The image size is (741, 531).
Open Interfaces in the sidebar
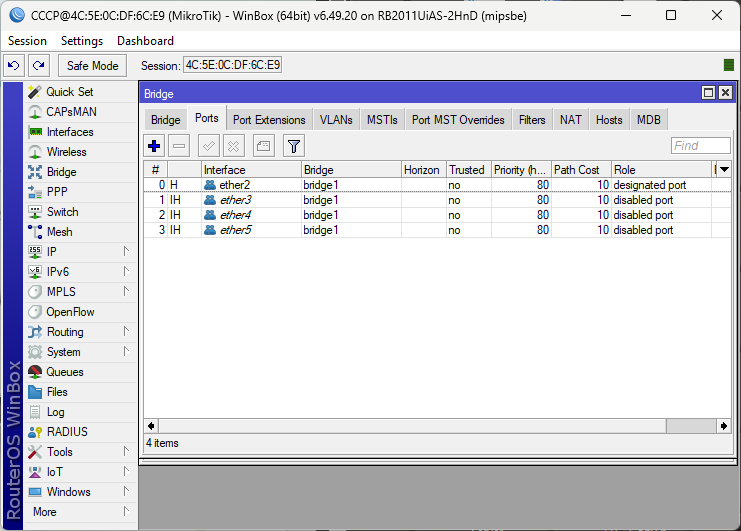click(80, 132)
